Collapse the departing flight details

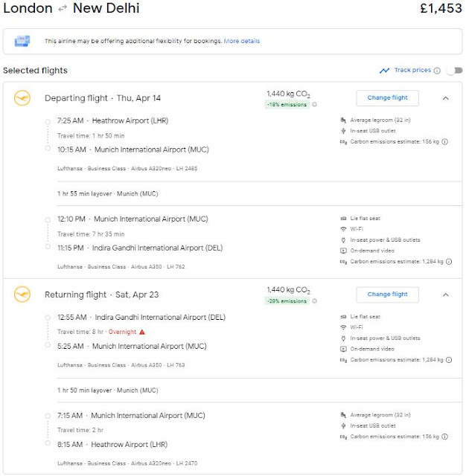(445, 97)
